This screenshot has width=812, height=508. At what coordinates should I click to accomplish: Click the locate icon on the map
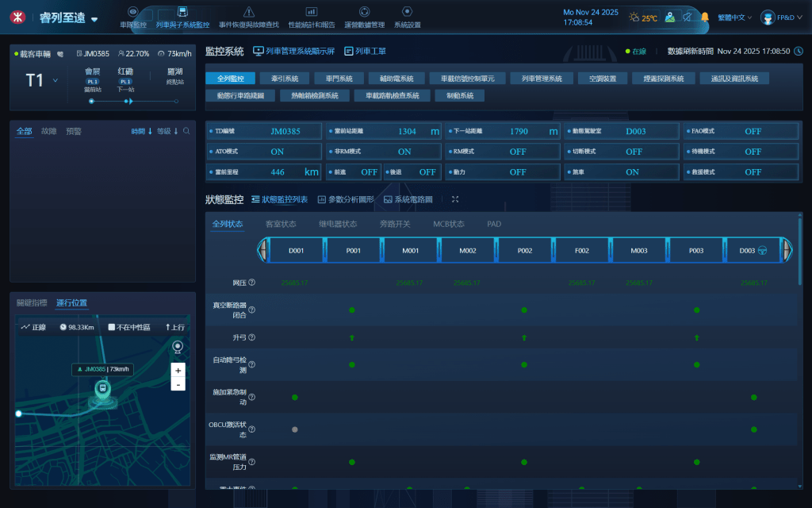176,347
